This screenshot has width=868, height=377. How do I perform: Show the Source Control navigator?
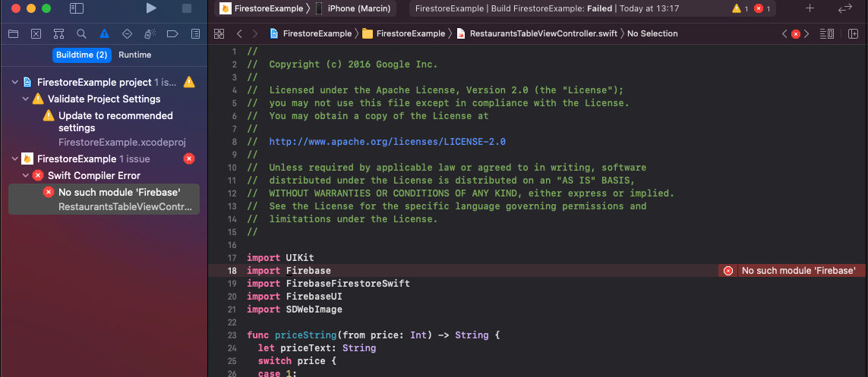[36, 33]
